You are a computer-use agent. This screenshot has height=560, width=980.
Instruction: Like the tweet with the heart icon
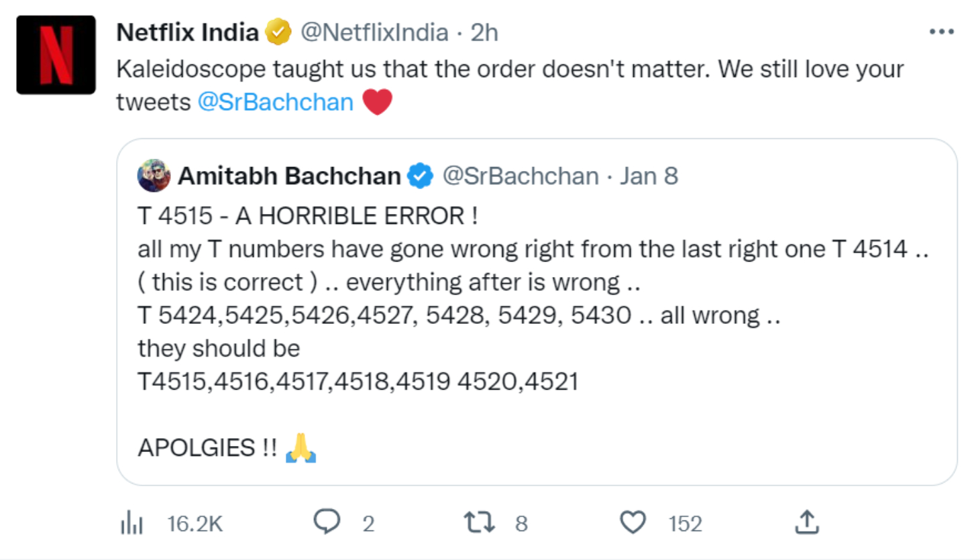(633, 522)
